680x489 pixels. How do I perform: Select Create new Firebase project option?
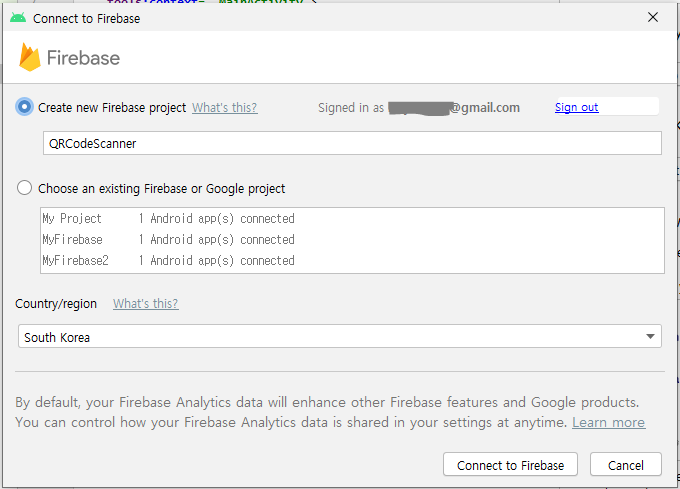pyautogui.click(x=25, y=108)
